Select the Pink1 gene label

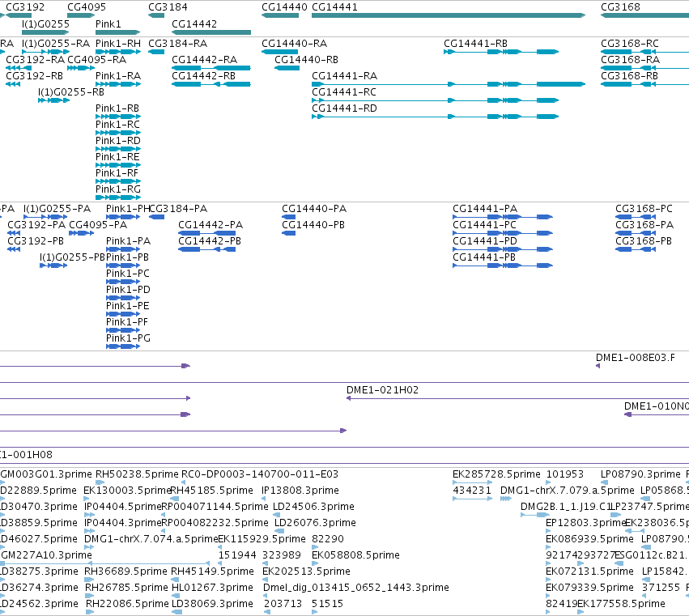[x=108, y=24]
